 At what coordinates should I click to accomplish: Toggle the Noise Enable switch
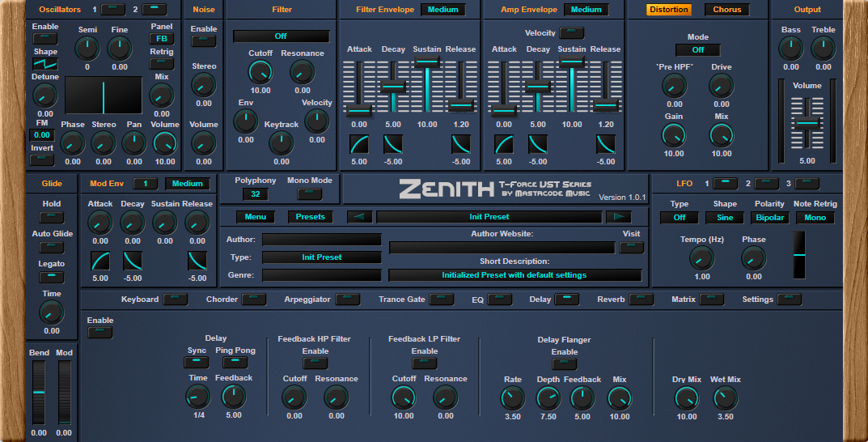pyautogui.click(x=204, y=41)
